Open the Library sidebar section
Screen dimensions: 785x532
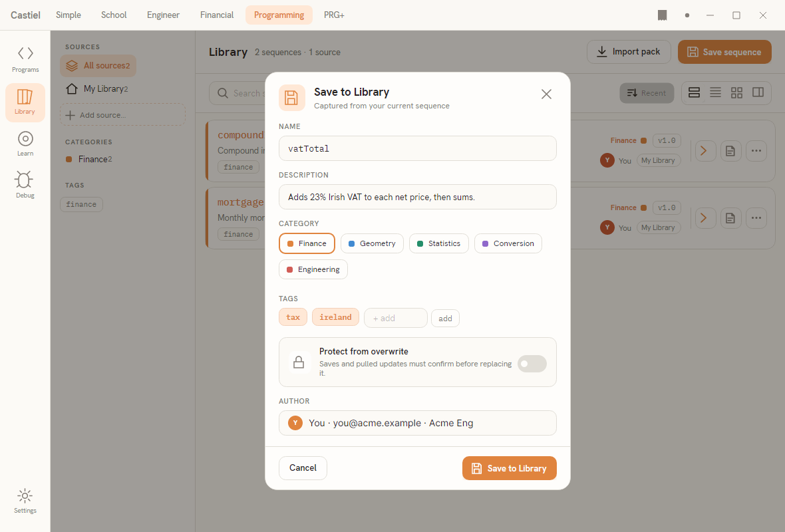click(25, 102)
